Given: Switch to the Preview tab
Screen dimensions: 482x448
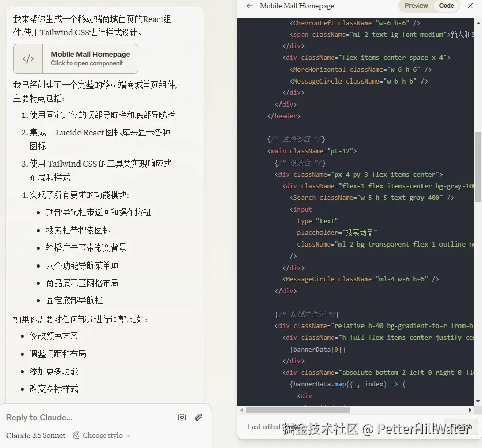Looking at the screenshot, I should [416, 6].
